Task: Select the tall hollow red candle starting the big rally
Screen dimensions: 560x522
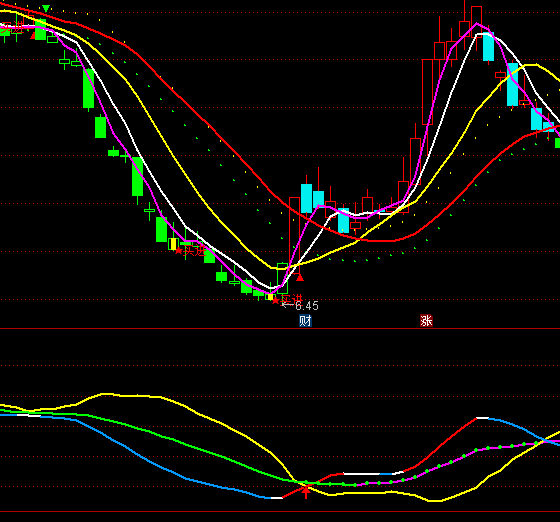Action: pos(428,92)
